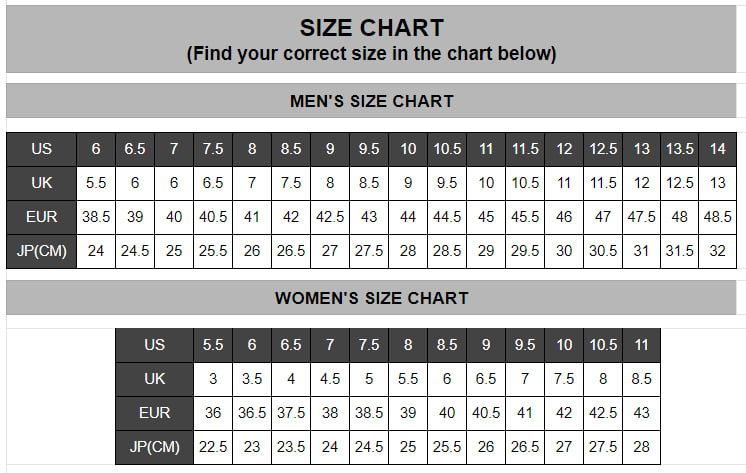Select men's EUR 42.5 cell
This screenshot has height=473, width=746.
[x=330, y=217]
